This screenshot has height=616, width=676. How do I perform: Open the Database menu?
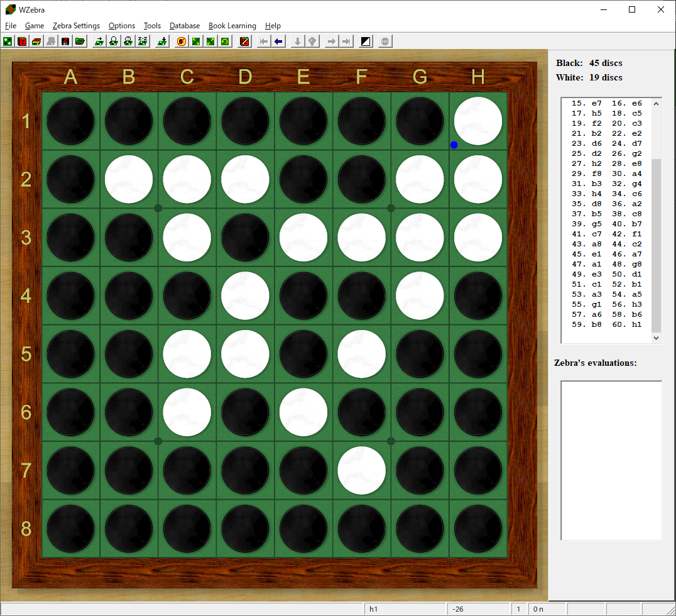(x=185, y=26)
